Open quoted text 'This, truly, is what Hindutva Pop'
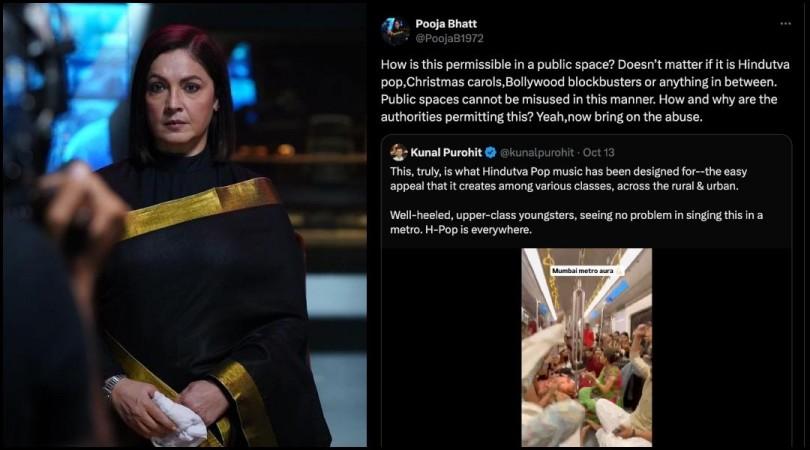This screenshot has width=810, height=450. pos(568,172)
